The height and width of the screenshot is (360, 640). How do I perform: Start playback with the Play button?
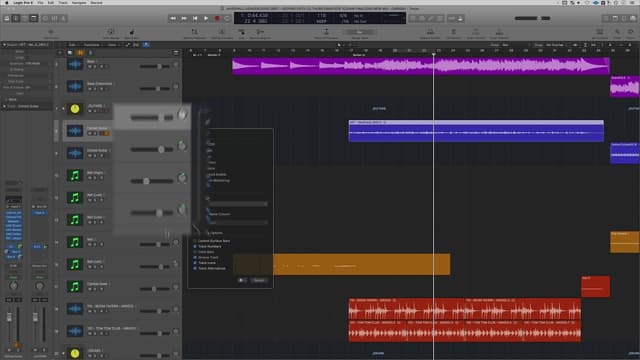coord(206,18)
